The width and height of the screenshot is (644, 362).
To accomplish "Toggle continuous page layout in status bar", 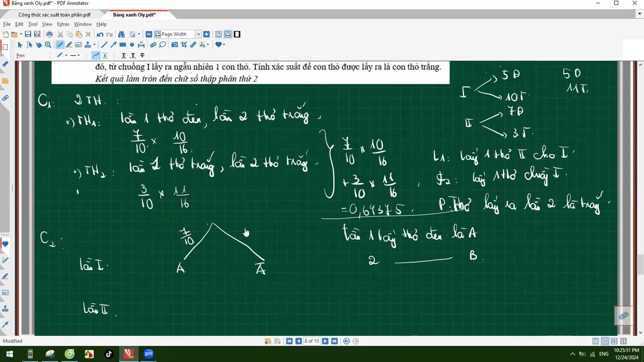I will click(605, 341).
